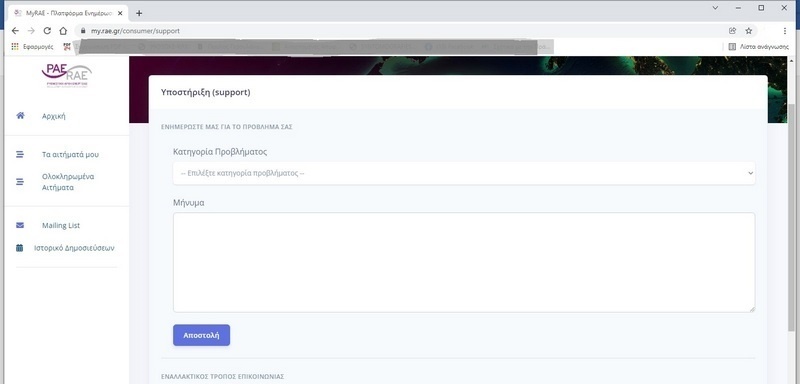This screenshot has height=384, width=800.
Task: Open the tab search chevron in title bar
Action: pos(715,8)
